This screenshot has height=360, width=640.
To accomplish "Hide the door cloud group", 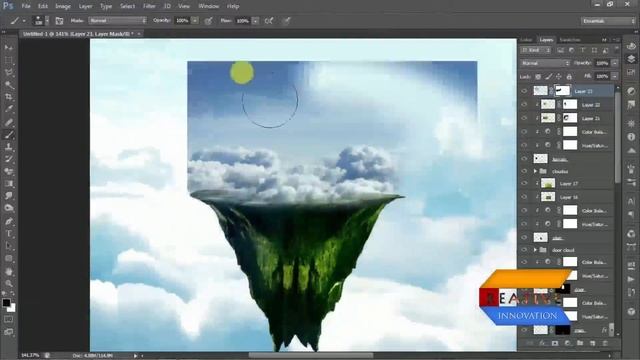I will click(x=524, y=250).
